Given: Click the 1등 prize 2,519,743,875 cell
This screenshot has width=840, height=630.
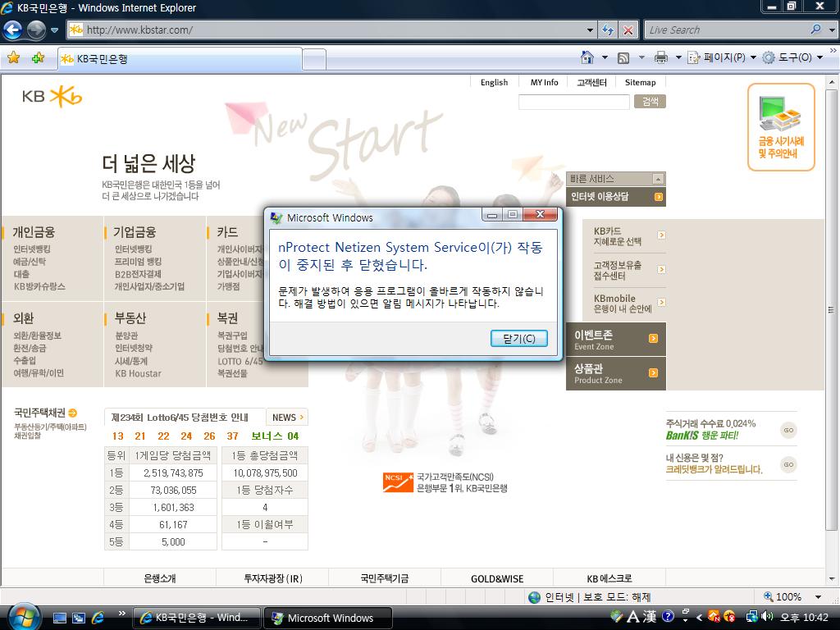Looking at the screenshot, I should [x=173, y=473].
